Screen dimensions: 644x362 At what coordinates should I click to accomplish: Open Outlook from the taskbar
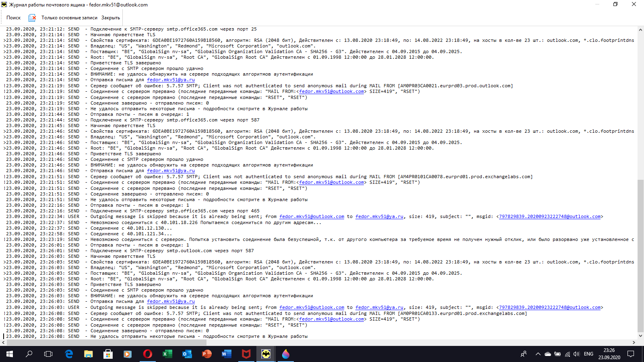tap(187, 354)
